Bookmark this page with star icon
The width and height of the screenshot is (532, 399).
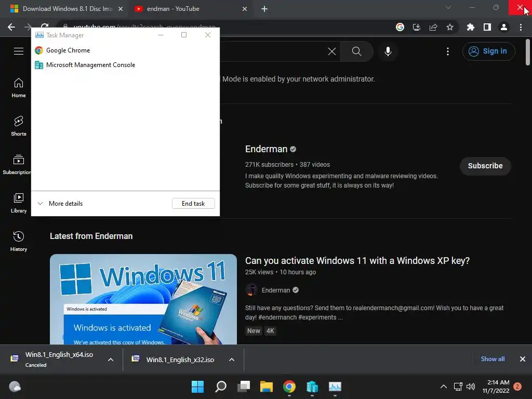450,27
